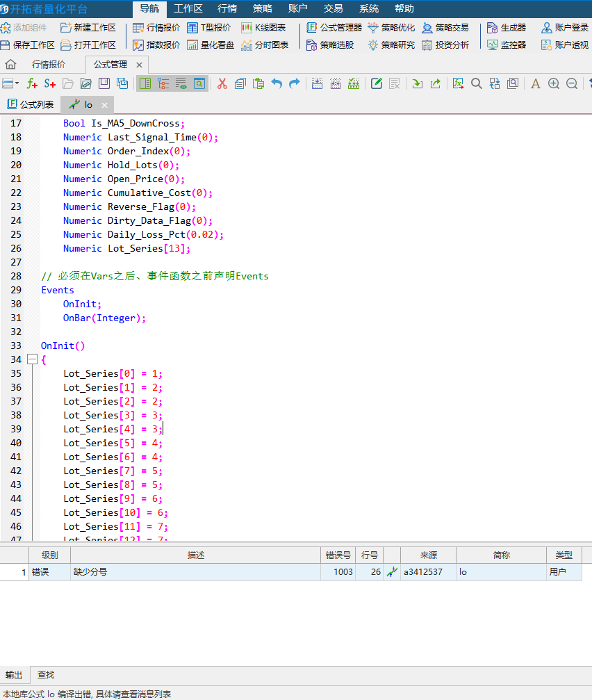The image size is (592, 700).
Task: Click the 公式管理器 button
Action: [x=334, y=28]
